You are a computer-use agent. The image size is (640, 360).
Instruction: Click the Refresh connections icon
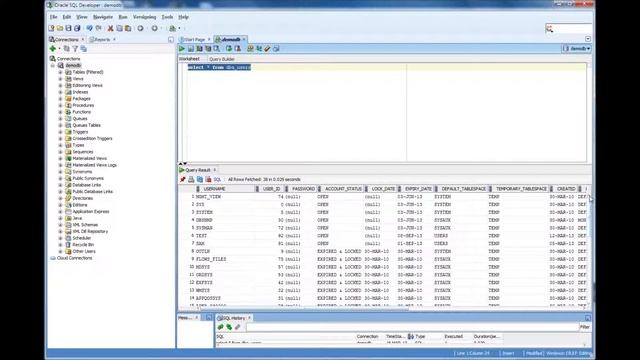[x=67, y=49]
